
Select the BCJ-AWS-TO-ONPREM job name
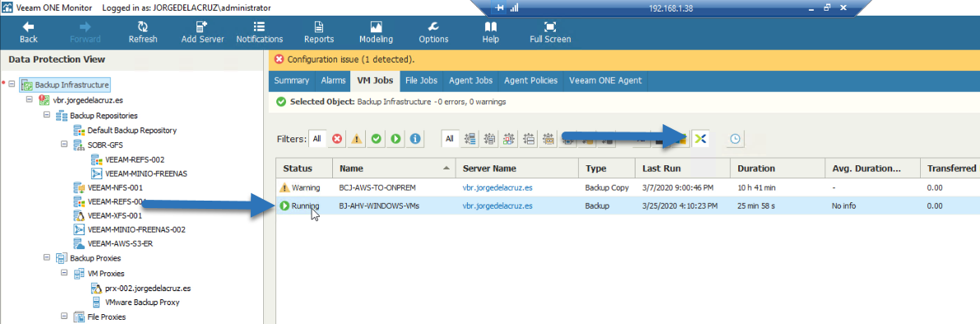(x=377, y=187)
